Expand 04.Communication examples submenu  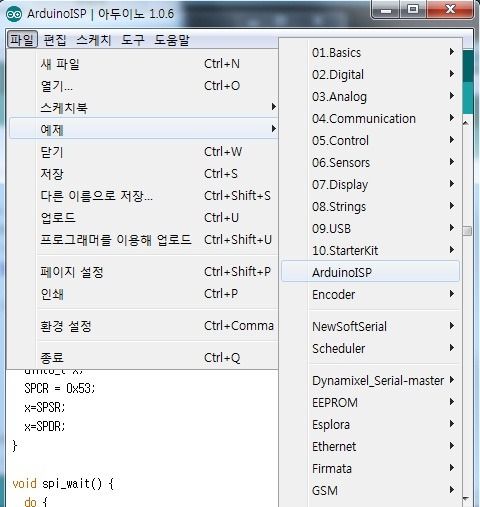[370, 118]
